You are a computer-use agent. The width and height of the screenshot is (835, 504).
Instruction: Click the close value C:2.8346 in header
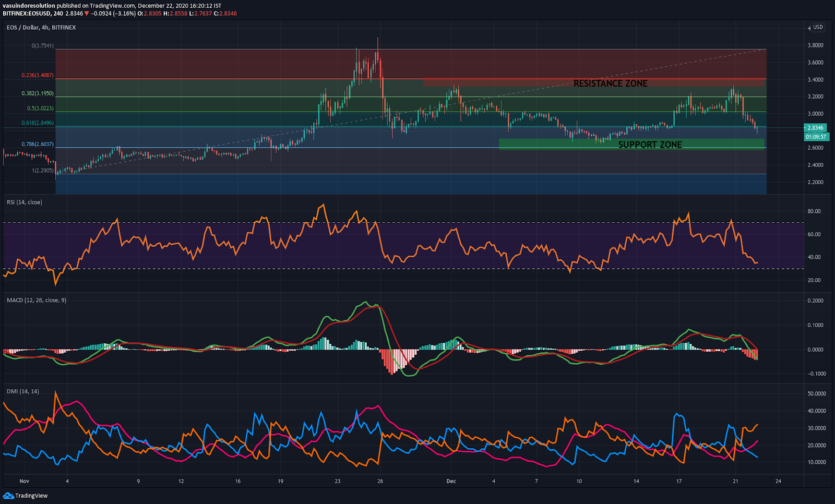225,14
